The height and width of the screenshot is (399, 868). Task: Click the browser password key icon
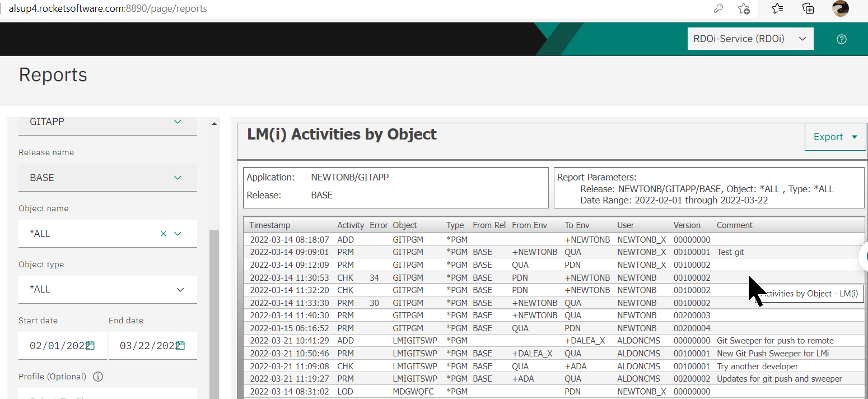tap(718, 8)
